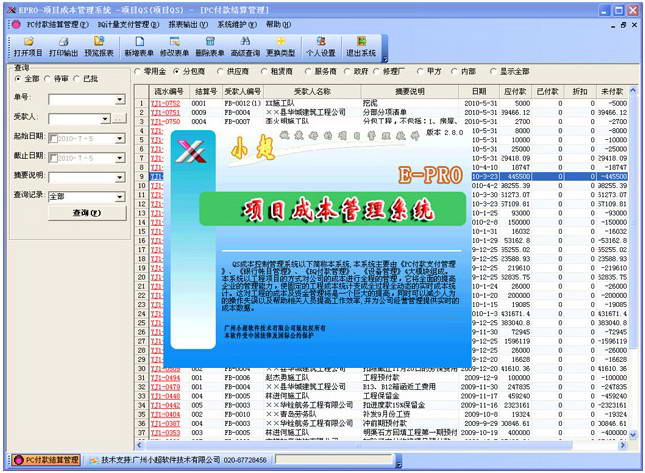Click the vertical scrollbar up arrow of the table

(x=633, y=90)
